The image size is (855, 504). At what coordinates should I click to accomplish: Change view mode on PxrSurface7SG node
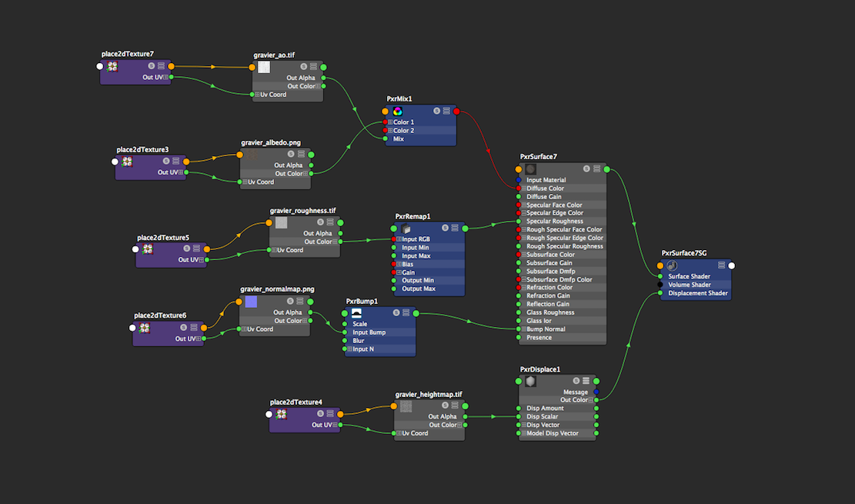click(721, 265)
